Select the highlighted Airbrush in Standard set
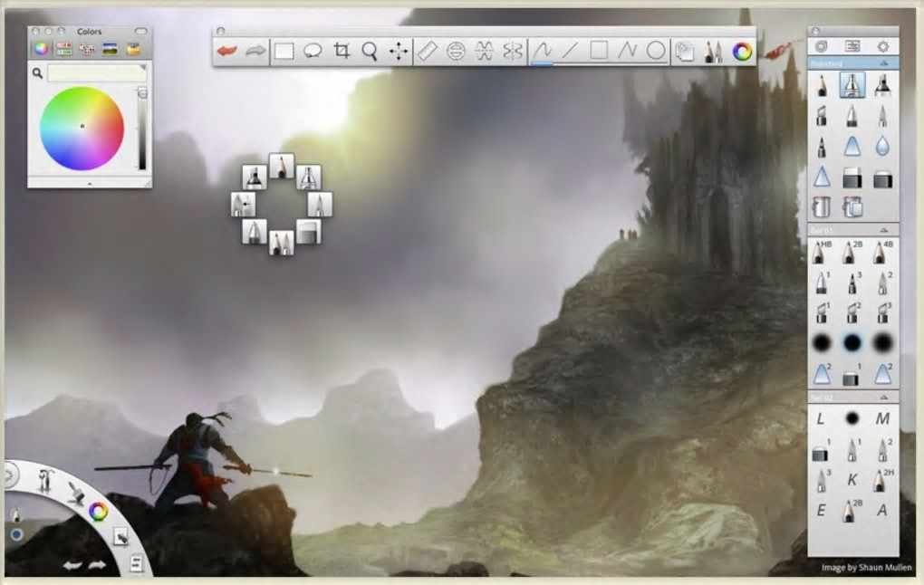Screen dimensions: 924x585 (x=852, y=85)
